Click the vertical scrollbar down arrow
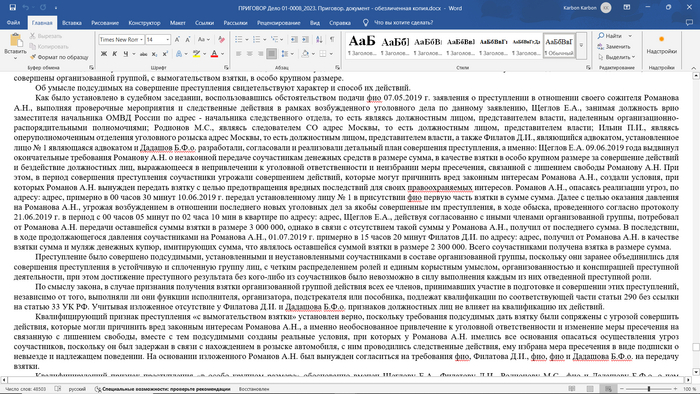This screenshot has width=700, height=394. click(696, 371)
